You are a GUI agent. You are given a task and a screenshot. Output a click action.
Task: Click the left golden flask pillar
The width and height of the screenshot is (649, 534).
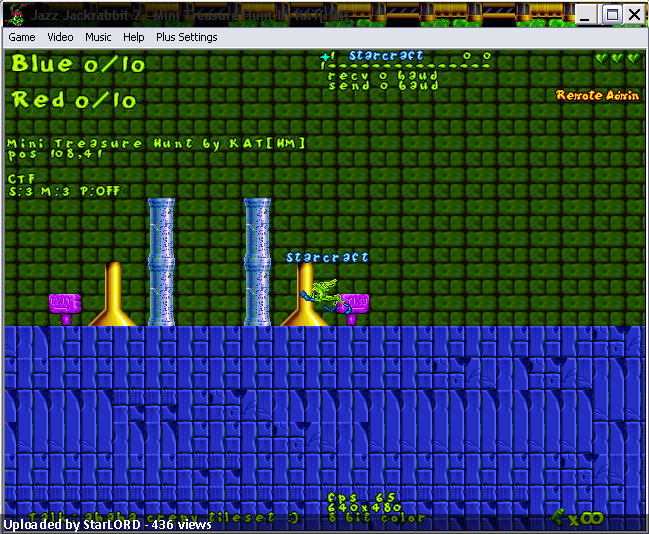tap(113, 294)
